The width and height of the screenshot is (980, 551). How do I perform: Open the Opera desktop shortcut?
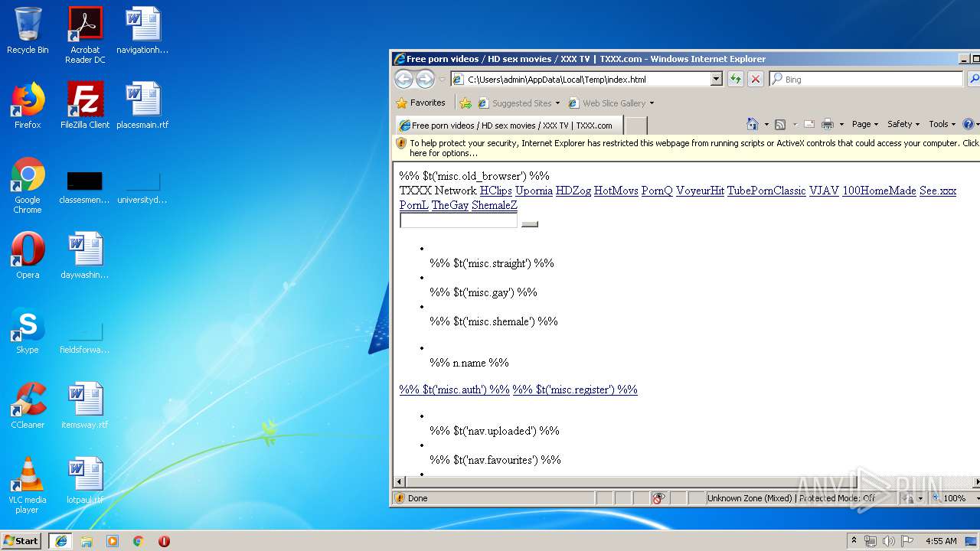(28, 256)
